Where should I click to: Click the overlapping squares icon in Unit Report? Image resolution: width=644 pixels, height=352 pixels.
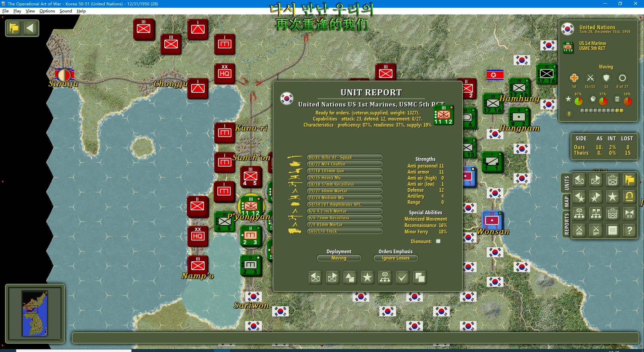click(420, 277)
